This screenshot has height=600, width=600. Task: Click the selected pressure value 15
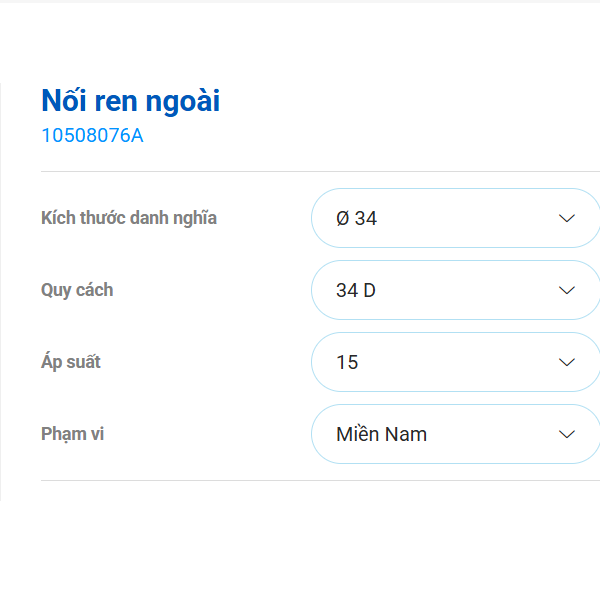tap(347, 362)
